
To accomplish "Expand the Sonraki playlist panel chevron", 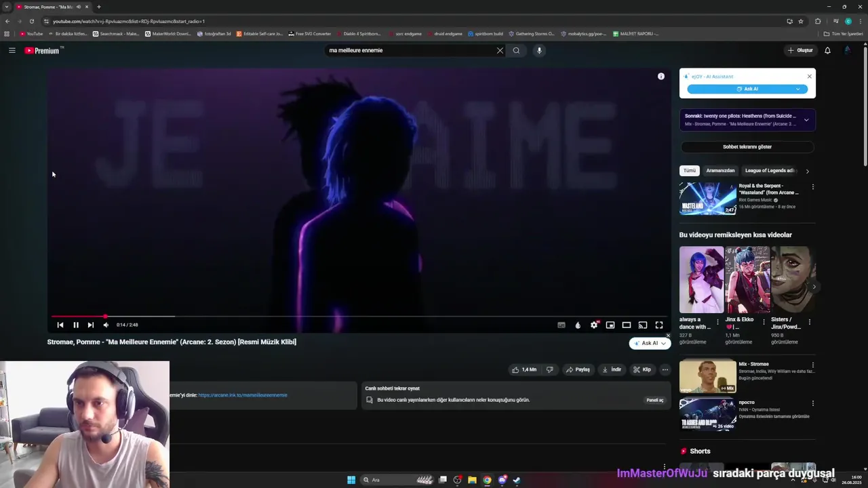I will click(806, 120).
